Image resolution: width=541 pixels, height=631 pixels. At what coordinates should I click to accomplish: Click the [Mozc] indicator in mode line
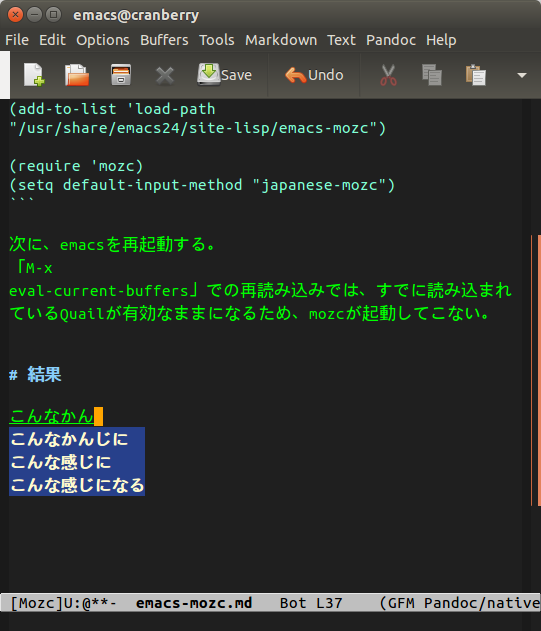(x=37, y=603)
